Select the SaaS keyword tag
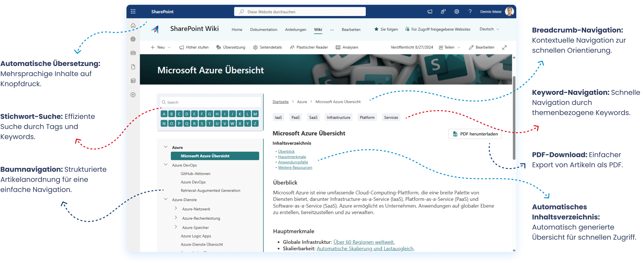Image resolution: width=644 pixels, height=263 pixels. (313, 117)
